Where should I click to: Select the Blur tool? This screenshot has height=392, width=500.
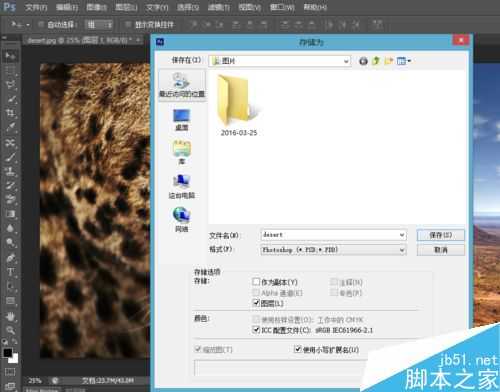click(x=10, y=228)
